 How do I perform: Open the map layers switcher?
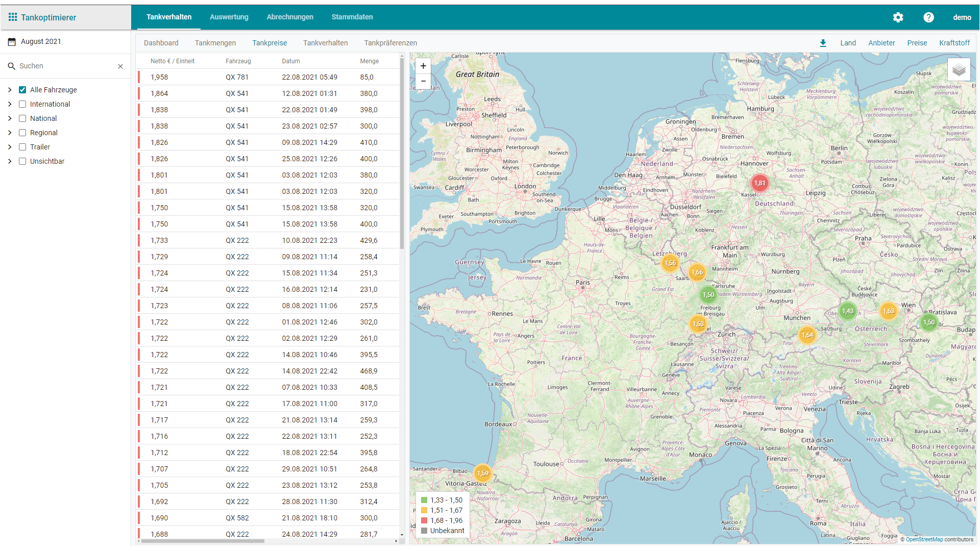point(959,69)
